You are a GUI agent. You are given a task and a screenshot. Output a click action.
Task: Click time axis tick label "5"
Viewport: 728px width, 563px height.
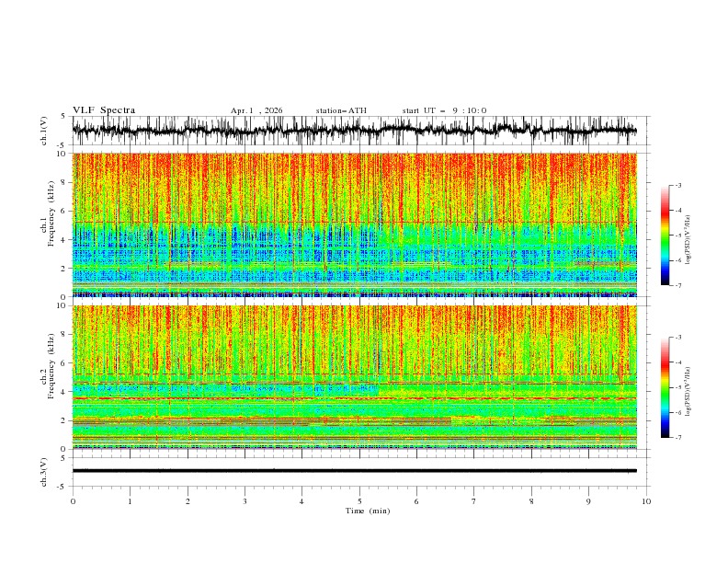click(359, 501)
